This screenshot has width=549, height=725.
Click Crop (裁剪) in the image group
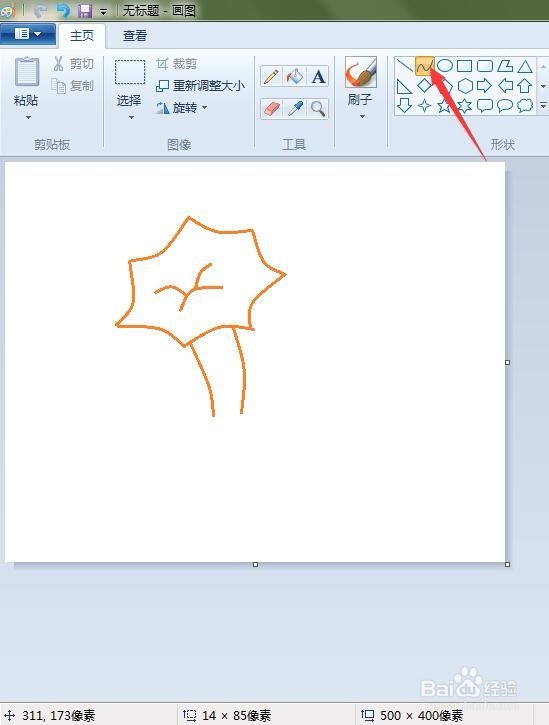point(177,63)
